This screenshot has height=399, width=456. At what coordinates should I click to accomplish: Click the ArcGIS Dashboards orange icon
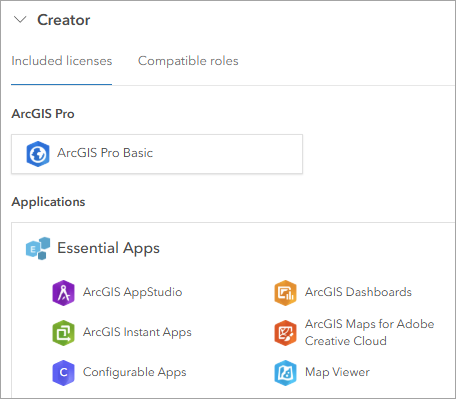coord(285,293)
